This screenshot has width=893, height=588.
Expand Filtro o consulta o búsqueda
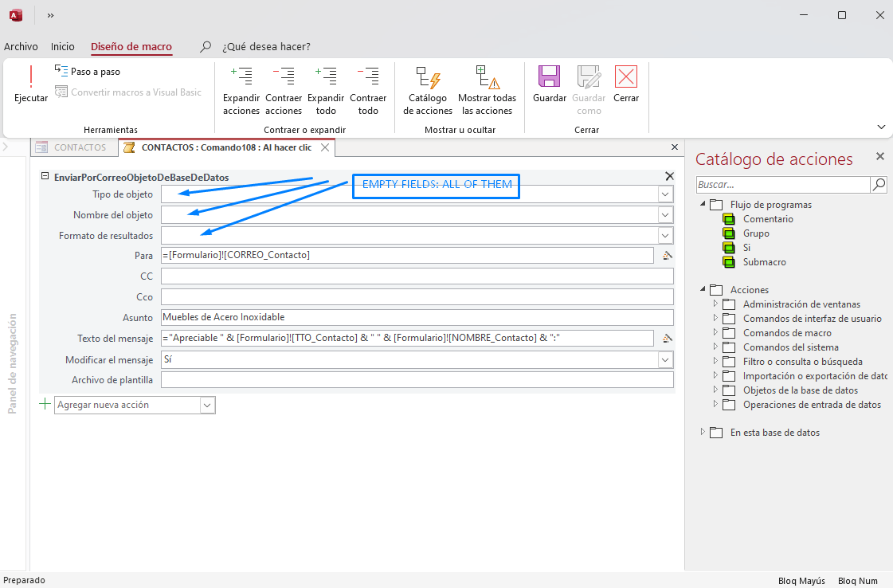[x=716, y=361]
